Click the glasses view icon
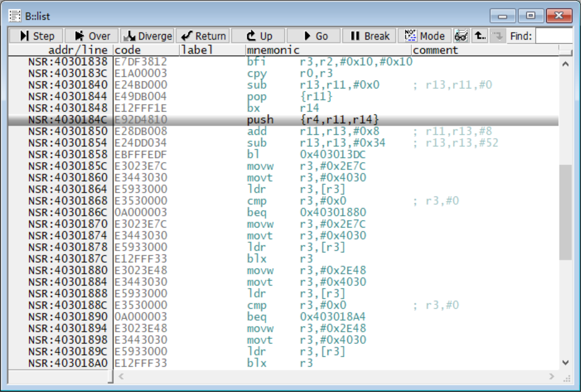The image size is (581, 392). [461, 36]
